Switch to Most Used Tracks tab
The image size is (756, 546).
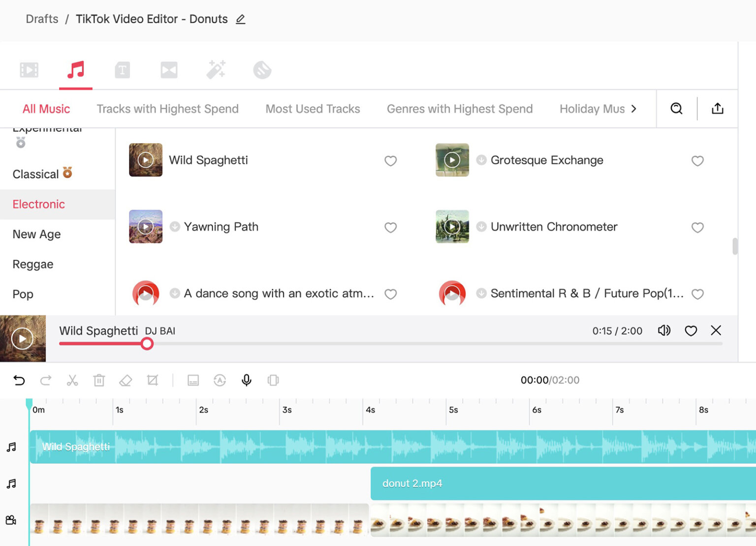pos(313,109)
